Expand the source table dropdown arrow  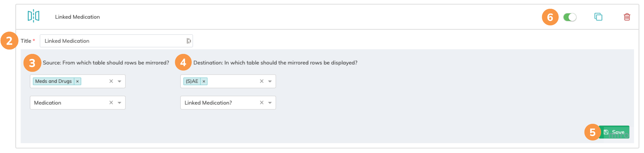119,81
